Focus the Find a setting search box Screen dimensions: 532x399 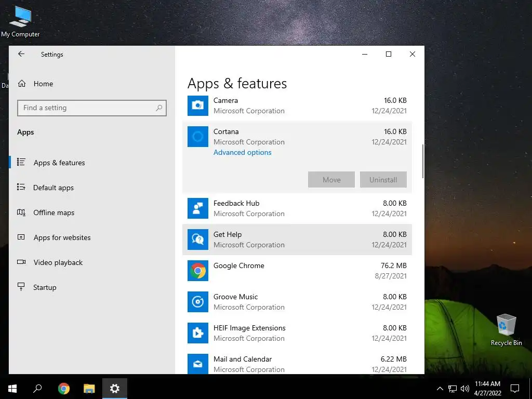tap(92, 108)
